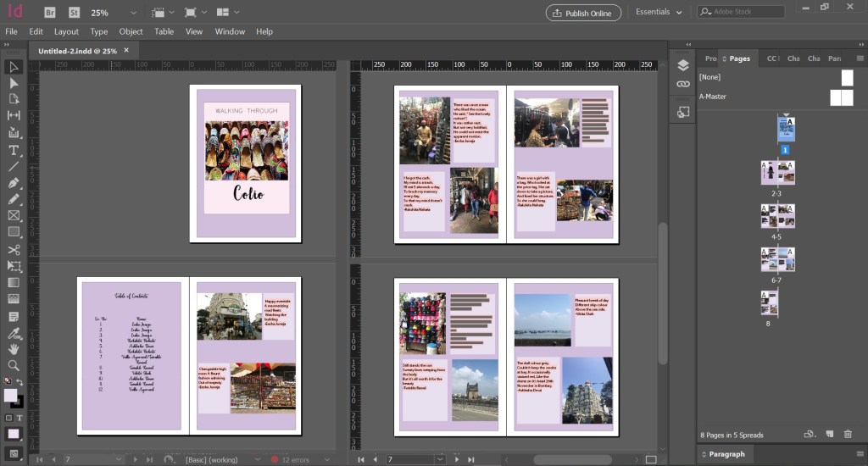Select the 4-5 spread thumbnail
Image resolution: width=868 pixels, height=466 pixels.
click(777, 218)
